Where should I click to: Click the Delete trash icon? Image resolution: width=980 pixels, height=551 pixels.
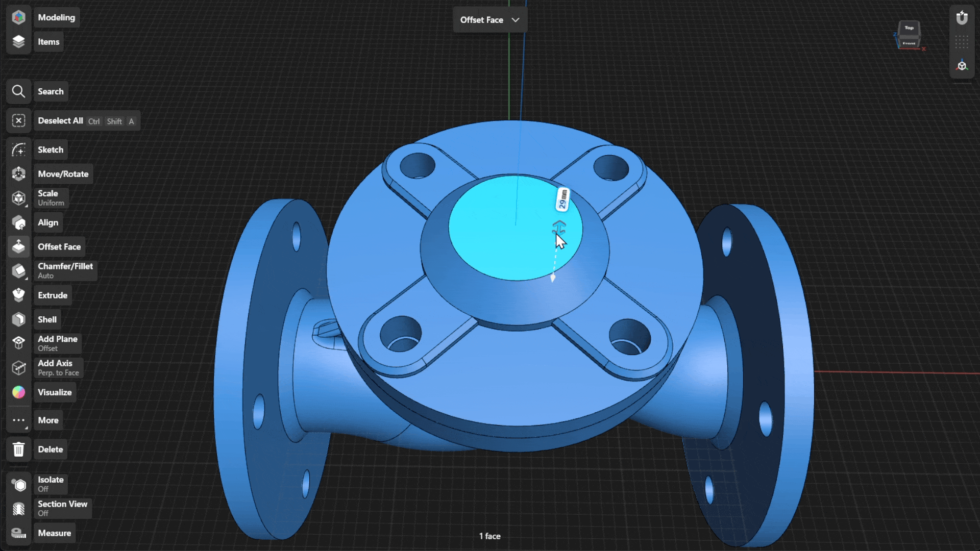coord(19,449)
